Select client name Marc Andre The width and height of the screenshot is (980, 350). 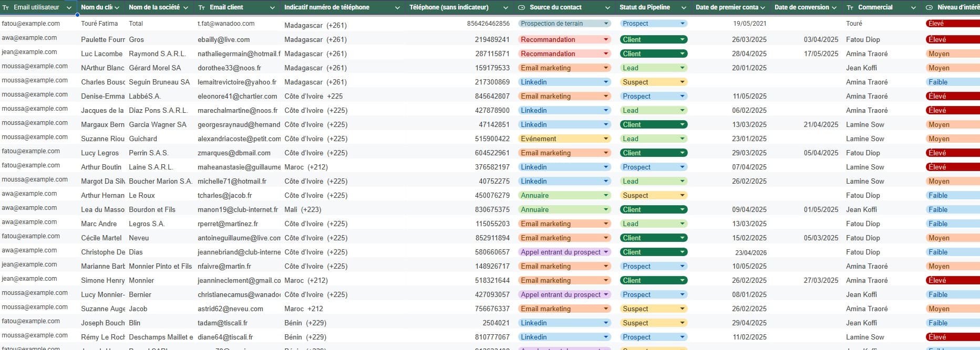coord(99,224)
